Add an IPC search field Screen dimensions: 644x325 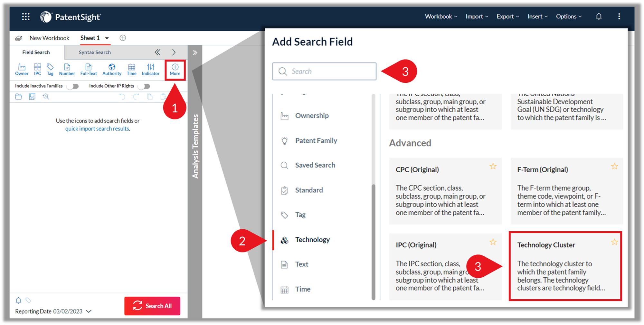coord(37,69)
